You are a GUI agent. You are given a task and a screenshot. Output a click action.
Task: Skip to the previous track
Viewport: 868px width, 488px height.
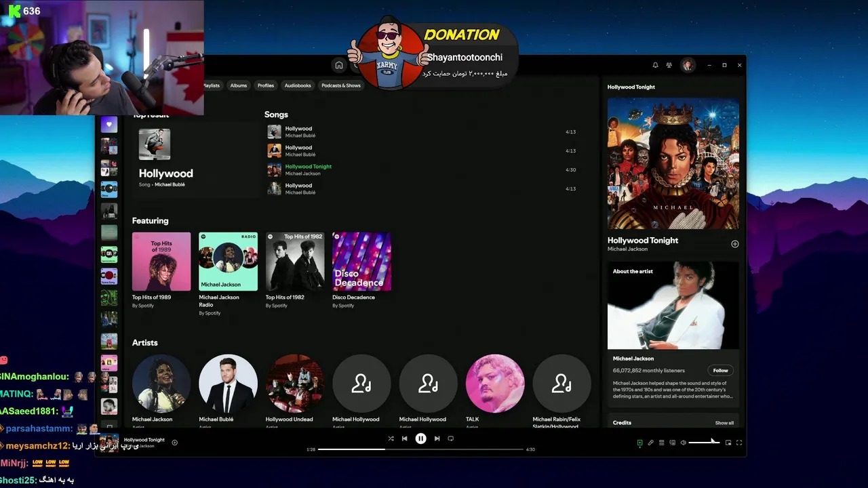[x=405, y=439]
